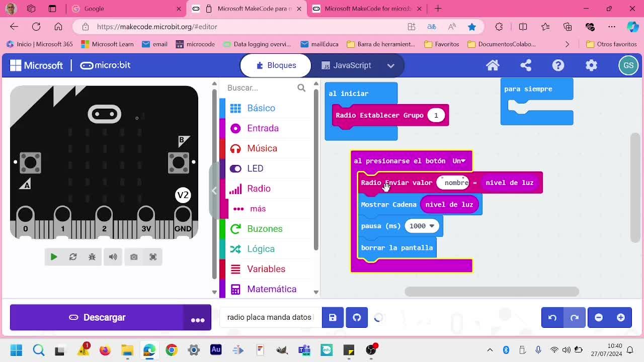Start the simulator with the play icon
This screenshot has width=644, height=362.
pyautogui.click(x=54, y=257)
